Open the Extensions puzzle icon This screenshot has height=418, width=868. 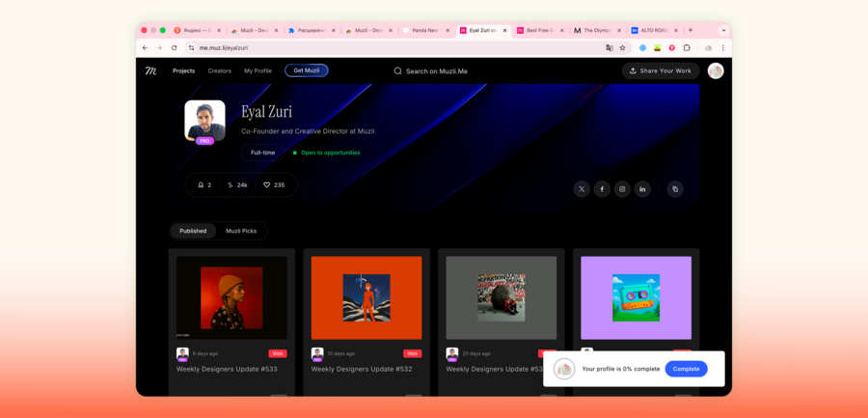coord(687,48)
